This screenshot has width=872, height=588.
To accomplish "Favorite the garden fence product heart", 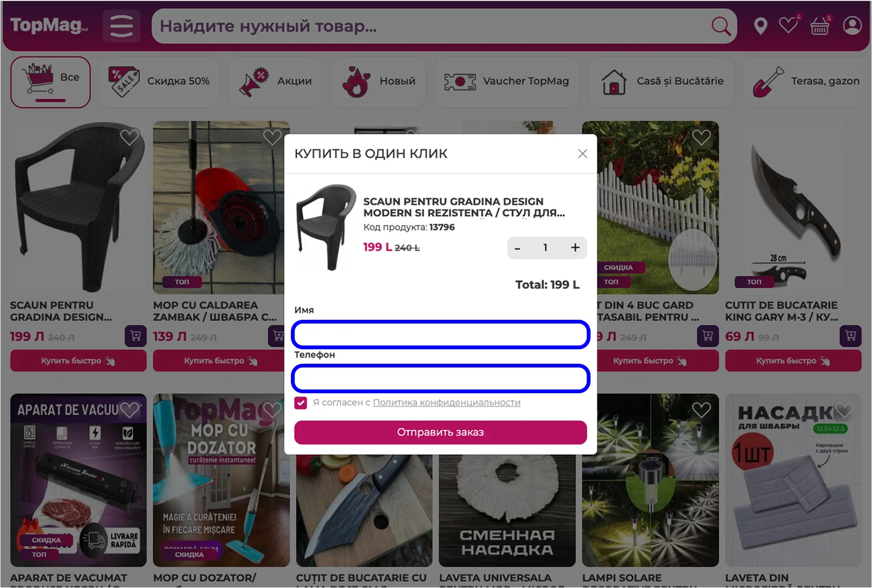I will pyautogui.click(x=701, y=138).
